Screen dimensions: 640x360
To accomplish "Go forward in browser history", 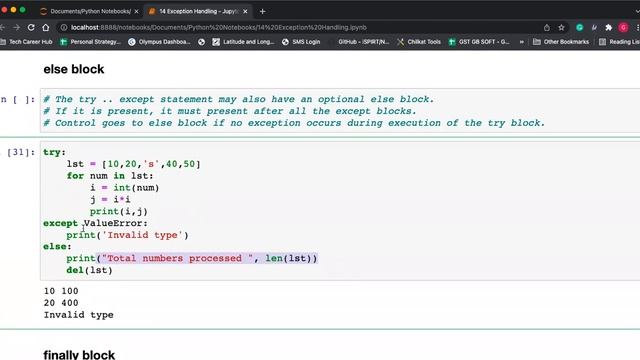I will [x=16, y=27].
